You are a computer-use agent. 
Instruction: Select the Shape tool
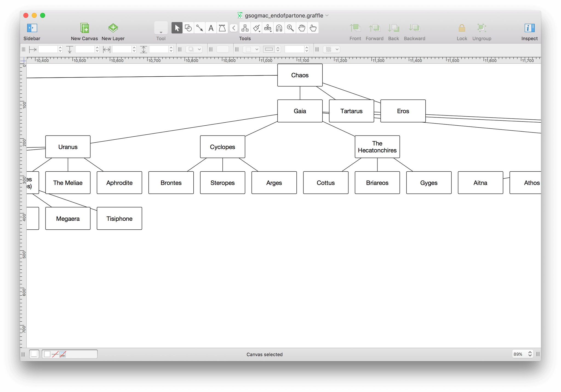tap(188, 28)
